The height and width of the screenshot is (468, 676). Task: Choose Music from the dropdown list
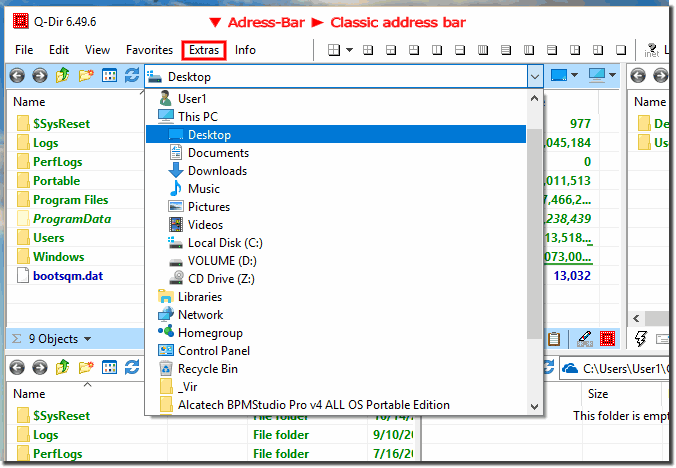pos(336,189)
